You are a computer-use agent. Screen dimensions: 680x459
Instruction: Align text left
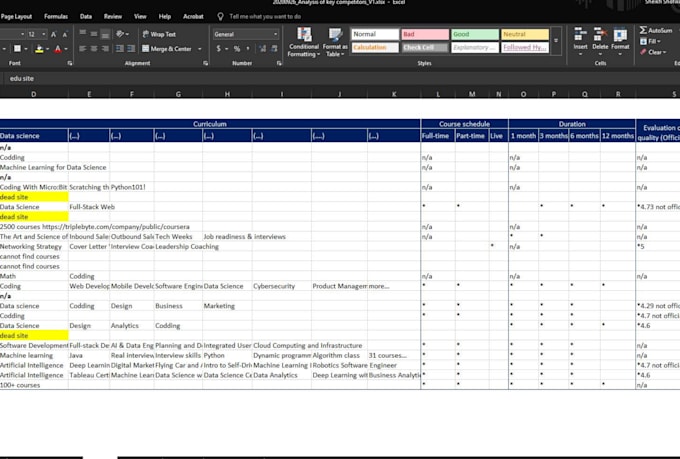point(82,49)
